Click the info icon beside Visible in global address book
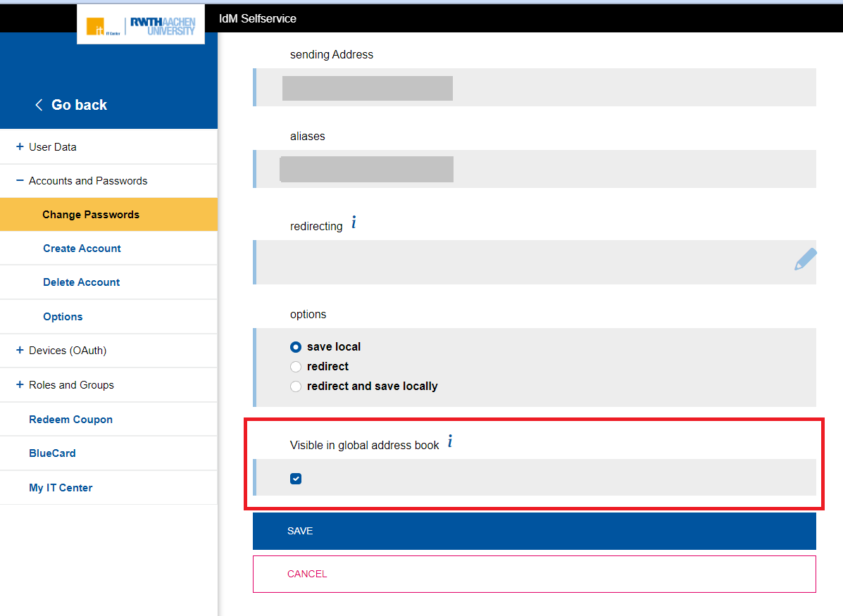The width and height of the screenshot is (843, 616). point(450,441)
